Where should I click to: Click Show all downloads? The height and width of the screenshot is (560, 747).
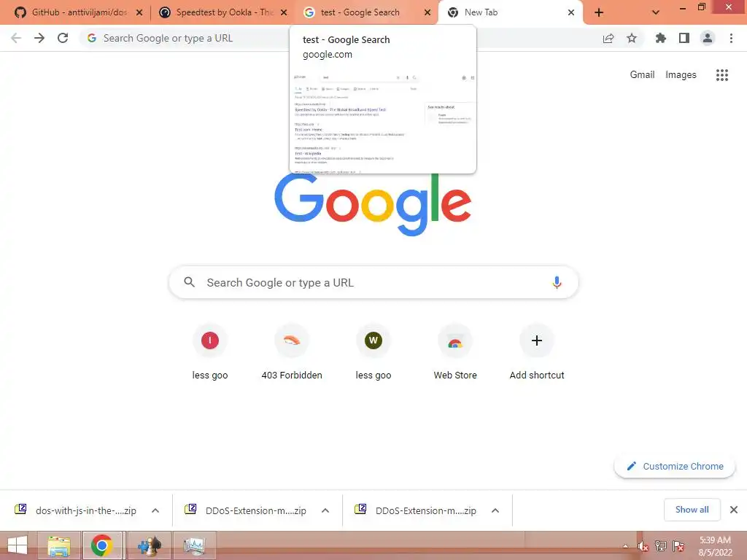692,510
